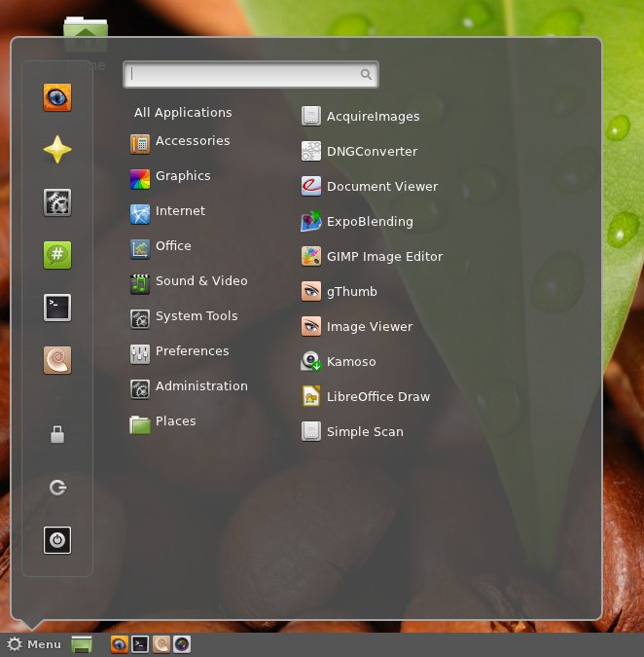Viewport: 644px width, 657px height.
Task: Click the search magnifier icon
Action: tap(366, 75)
